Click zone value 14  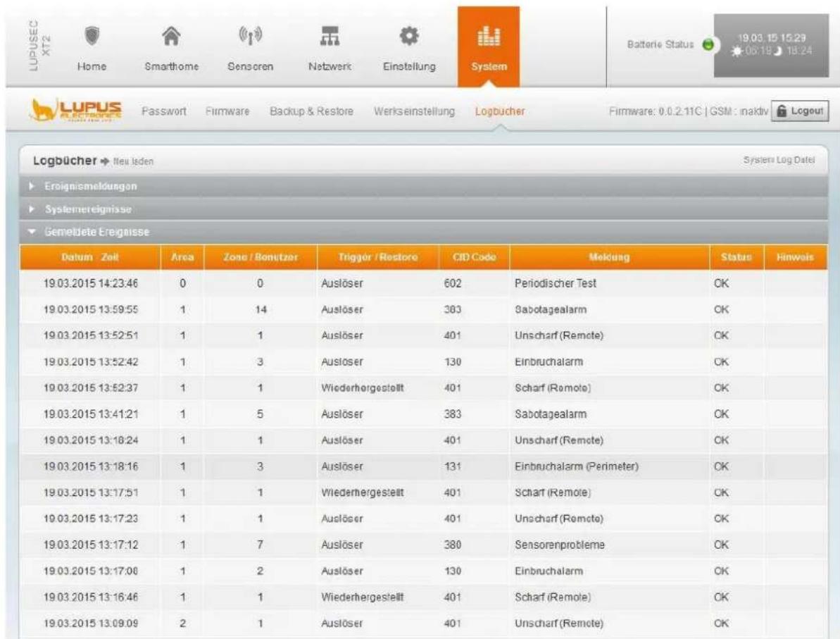click(x=261, y=309)
